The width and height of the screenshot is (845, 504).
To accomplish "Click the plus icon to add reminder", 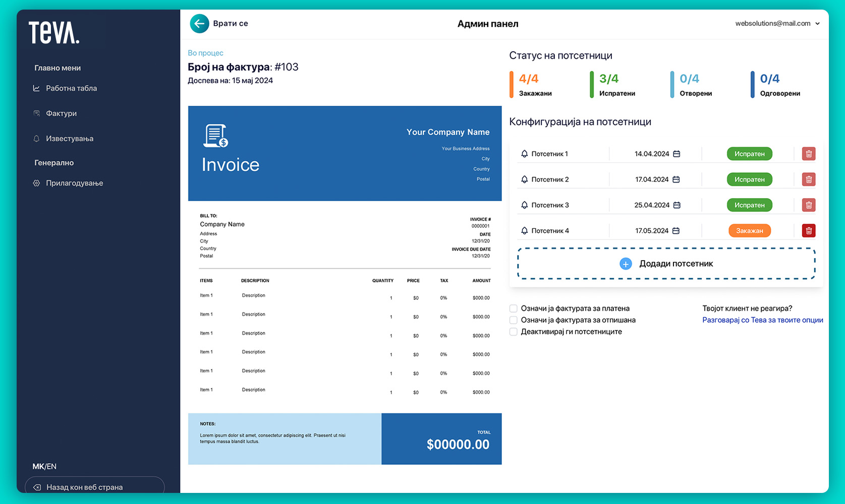I will pos(626,264).
